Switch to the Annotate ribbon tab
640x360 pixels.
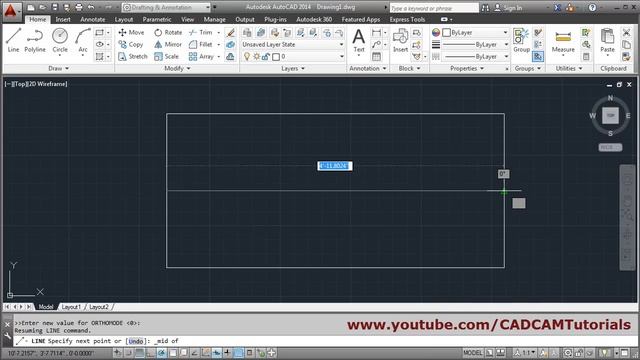click(93, 19)
